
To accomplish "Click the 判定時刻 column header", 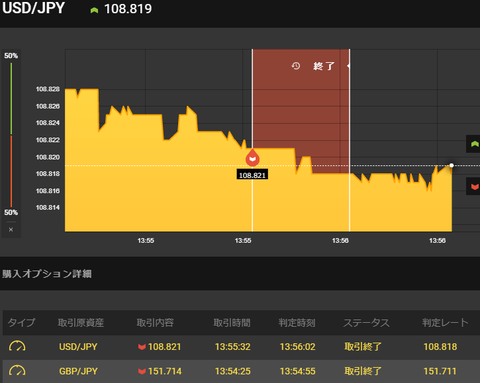I will tap(297, 322).
